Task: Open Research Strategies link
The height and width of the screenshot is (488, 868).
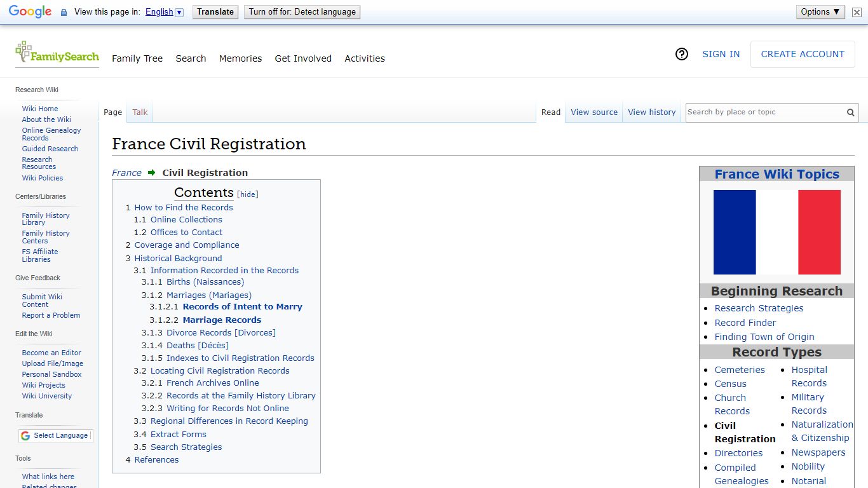Action: tap(759, 308)
